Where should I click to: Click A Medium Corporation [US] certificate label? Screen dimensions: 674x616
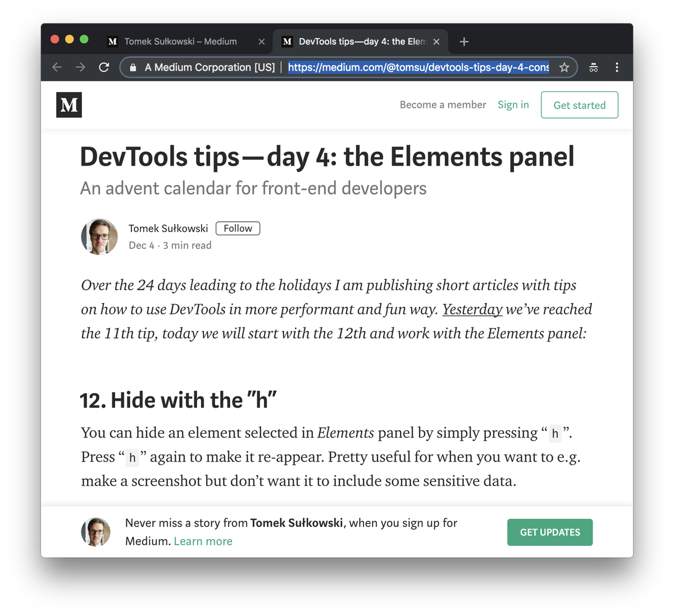(x=210, y=67)
